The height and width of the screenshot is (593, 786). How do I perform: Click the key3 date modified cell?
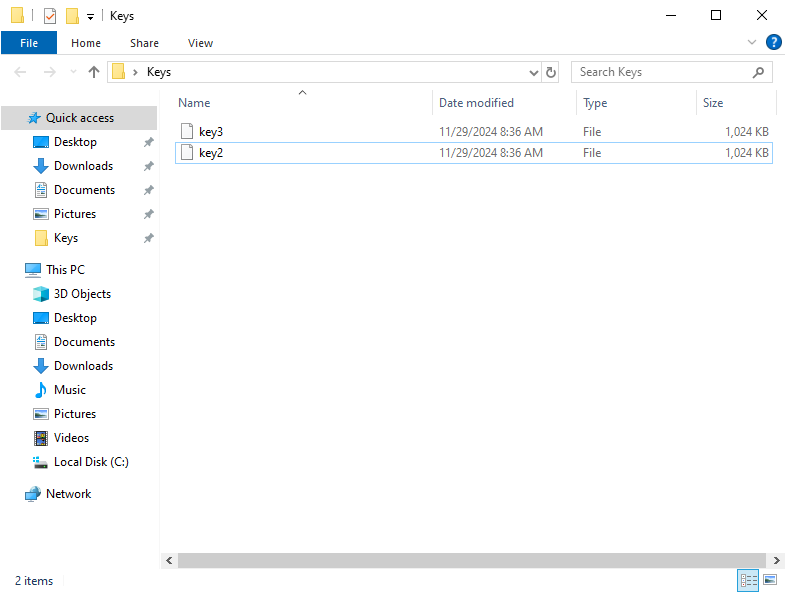(491, 132)
